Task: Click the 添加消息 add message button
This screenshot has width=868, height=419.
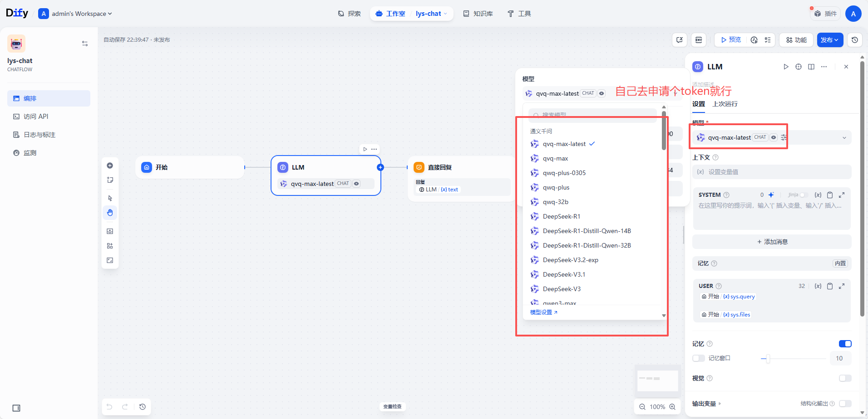Action: coord(772,242)
